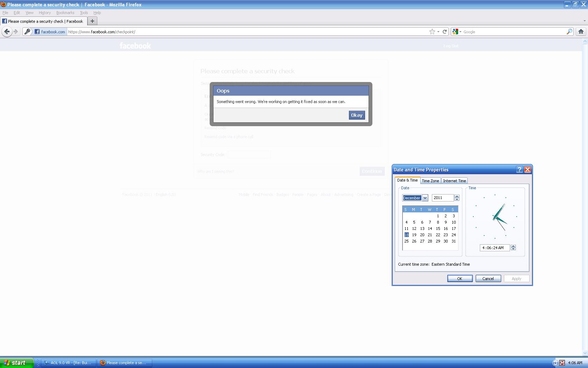
Task: Open the History menu
Action: click(45, 13)
